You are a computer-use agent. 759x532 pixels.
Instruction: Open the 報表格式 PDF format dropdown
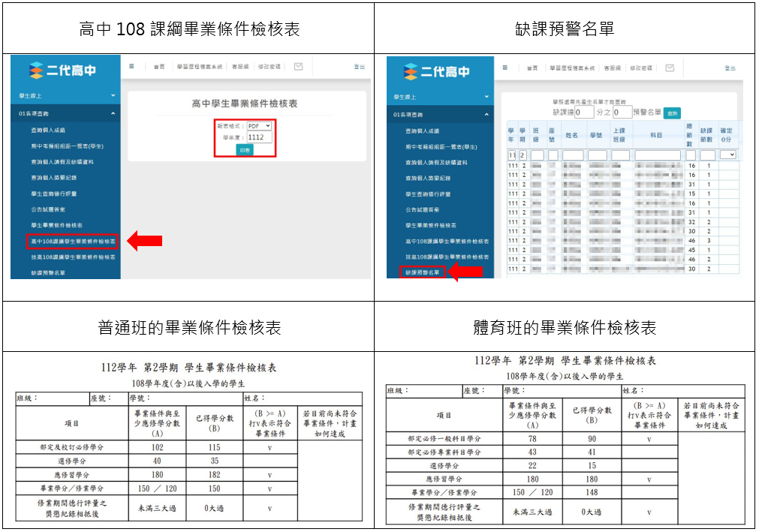[259, 126]
